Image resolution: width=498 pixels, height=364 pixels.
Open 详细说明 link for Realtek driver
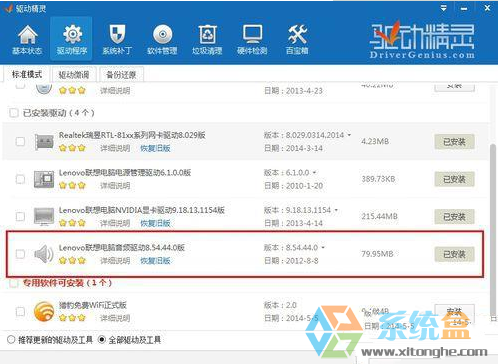tap(115, 148)
